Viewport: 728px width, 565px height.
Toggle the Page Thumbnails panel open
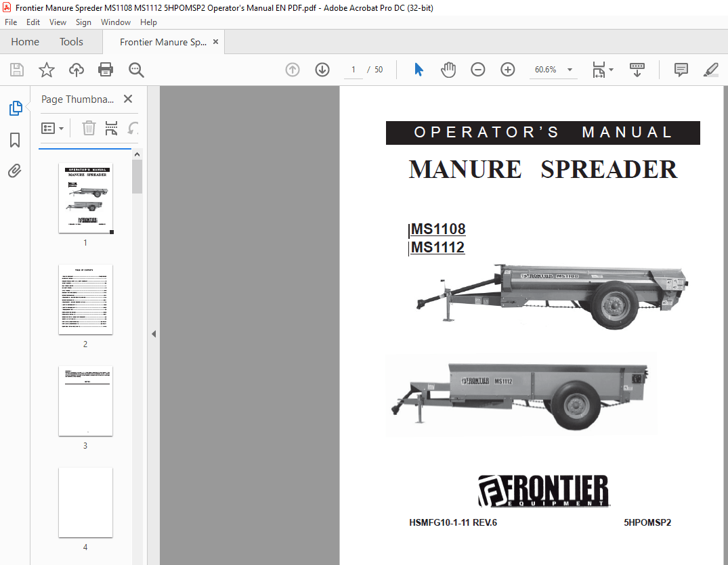tap(14, 108)
